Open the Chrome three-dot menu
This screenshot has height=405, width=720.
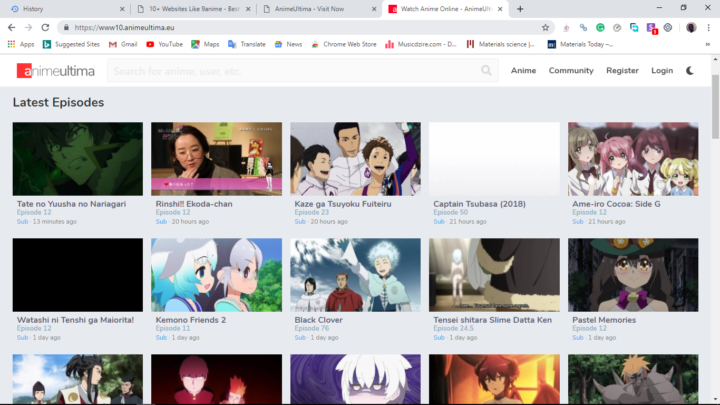pos(709,28)
